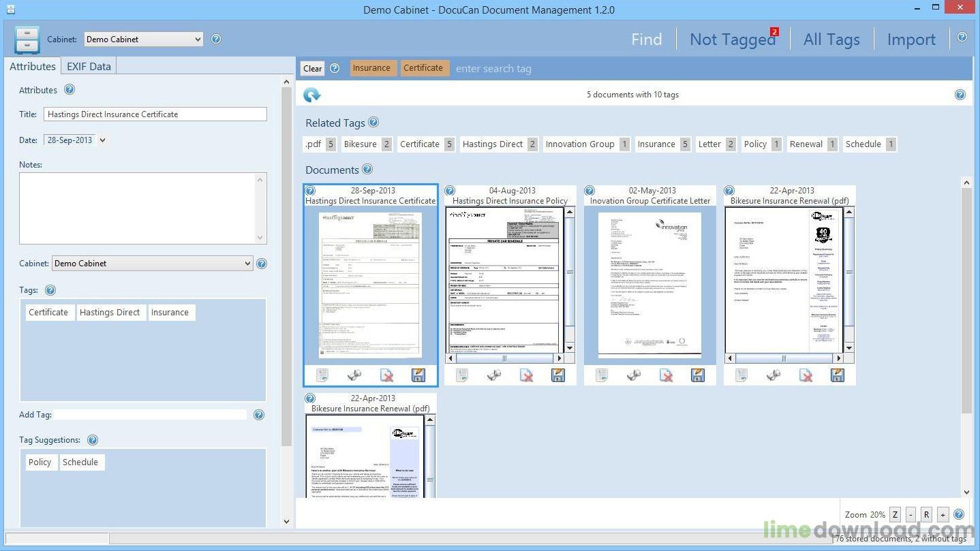Open the Cabinet combo box in Attributes panel
Viewport: 980px width, 551px height.
click(x=152, y=264)
